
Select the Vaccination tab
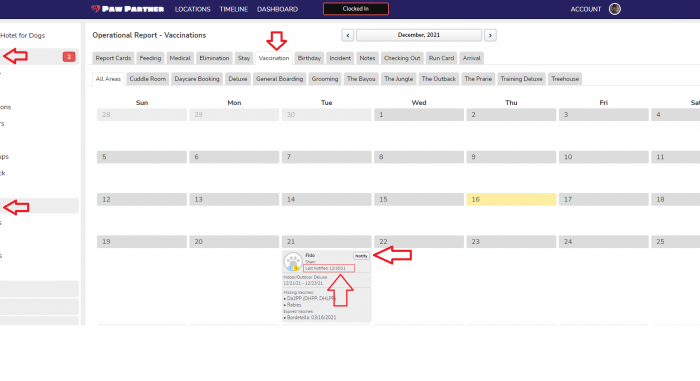tap(274, 58)
